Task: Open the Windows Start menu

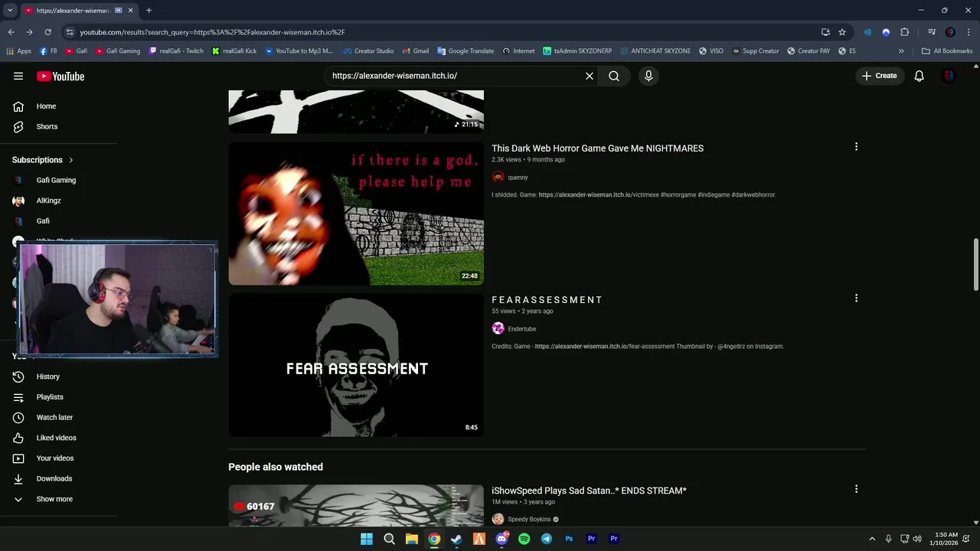Action: click(x=367, y=539)
